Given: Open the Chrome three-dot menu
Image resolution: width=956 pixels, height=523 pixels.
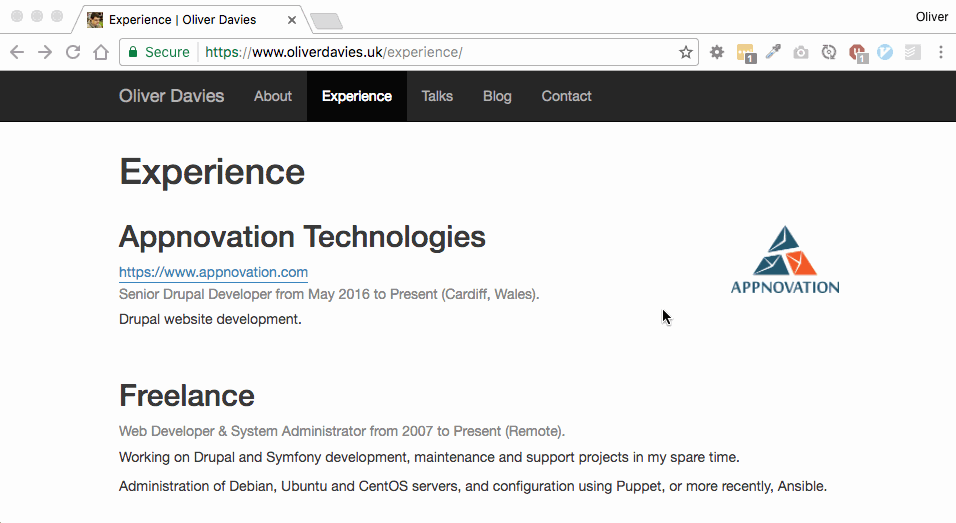Looking at the screenshot, I should pyautogui.click(x=941, y=53).
